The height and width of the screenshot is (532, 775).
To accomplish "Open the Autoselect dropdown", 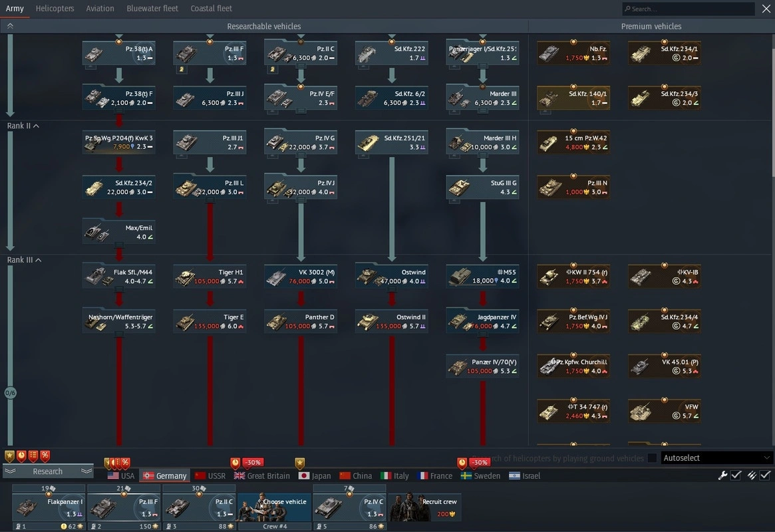I will click(716, 458).
